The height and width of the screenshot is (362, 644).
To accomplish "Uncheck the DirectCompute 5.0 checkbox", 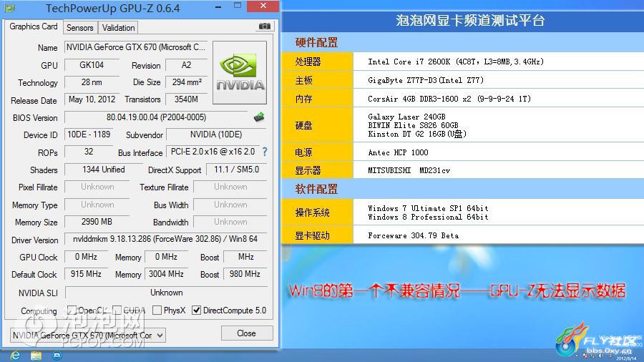I will tap(196, 310).
